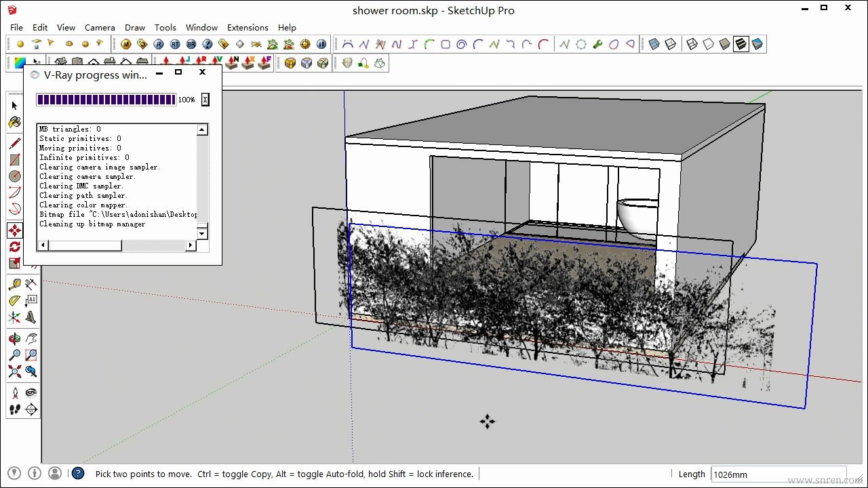Click the V-Ray progress bar
The image size is (868, 488).
(x=106, y=100)
